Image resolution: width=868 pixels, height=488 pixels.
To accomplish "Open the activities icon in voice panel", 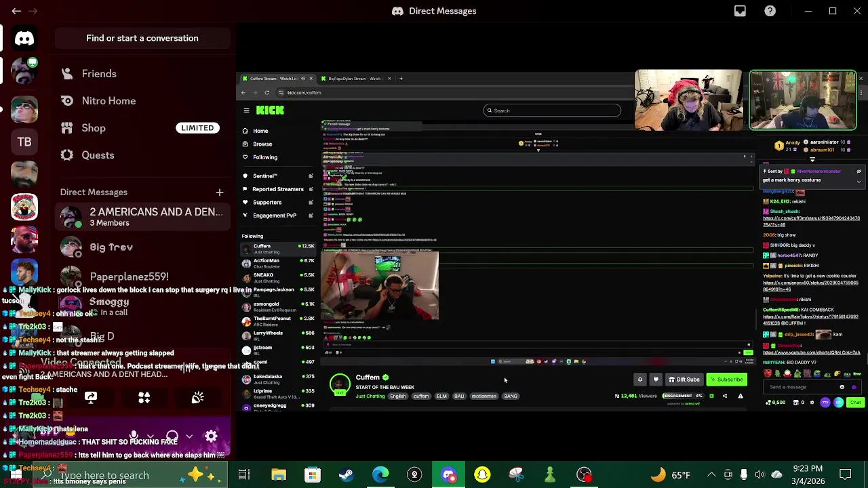I will pyautogui.click(x=144, y=397).
